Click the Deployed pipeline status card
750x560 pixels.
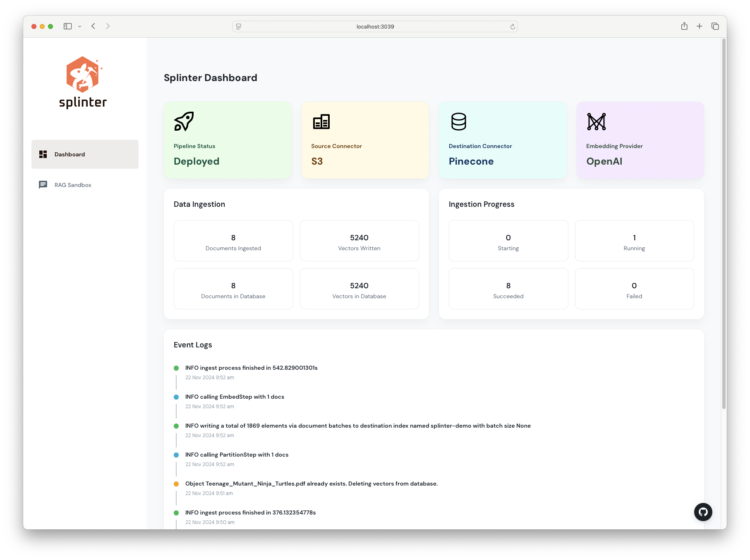click(228, 140)
